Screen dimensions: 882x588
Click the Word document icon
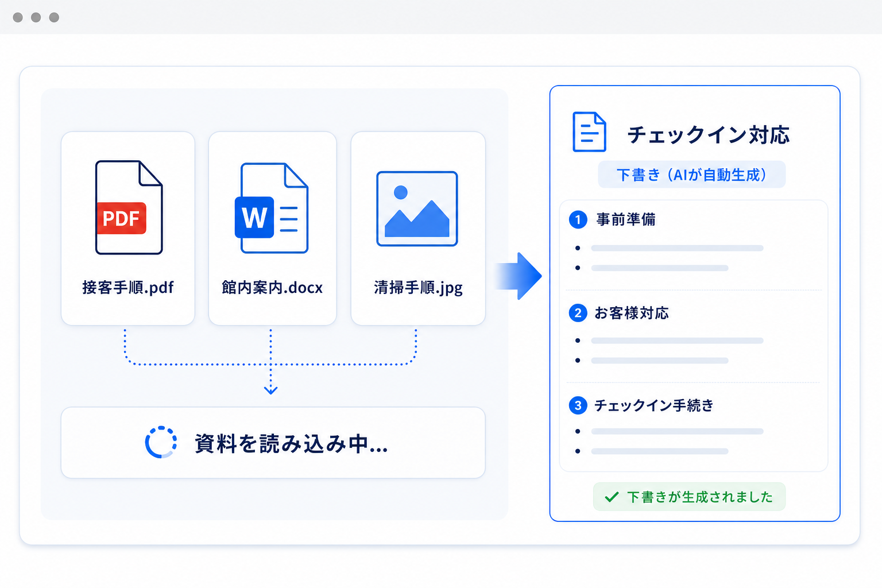[272, 208]
